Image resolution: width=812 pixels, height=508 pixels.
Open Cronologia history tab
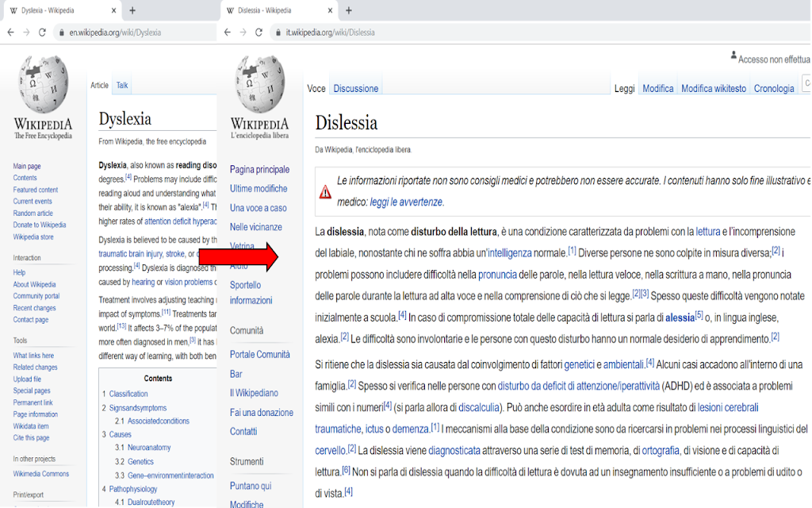tap(774, 89)
